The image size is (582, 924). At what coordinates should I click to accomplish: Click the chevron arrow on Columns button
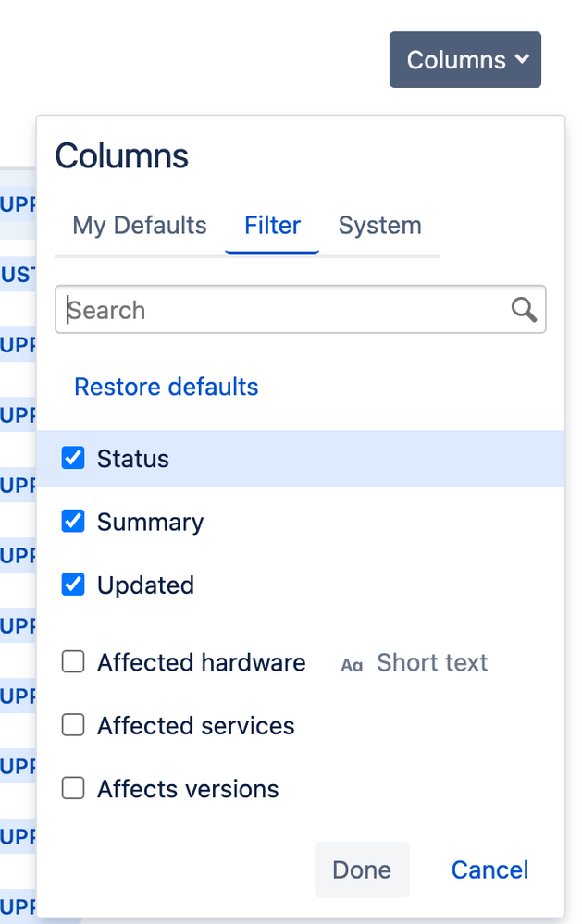(522, 59)
